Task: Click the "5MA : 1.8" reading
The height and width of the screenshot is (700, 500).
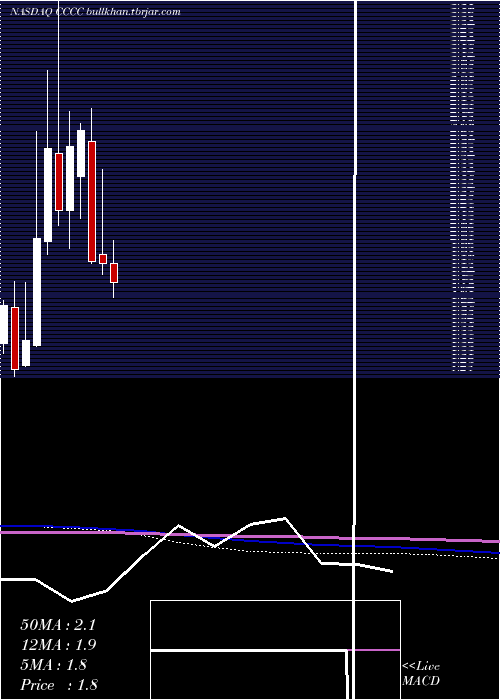Action: tap(54, 665)
